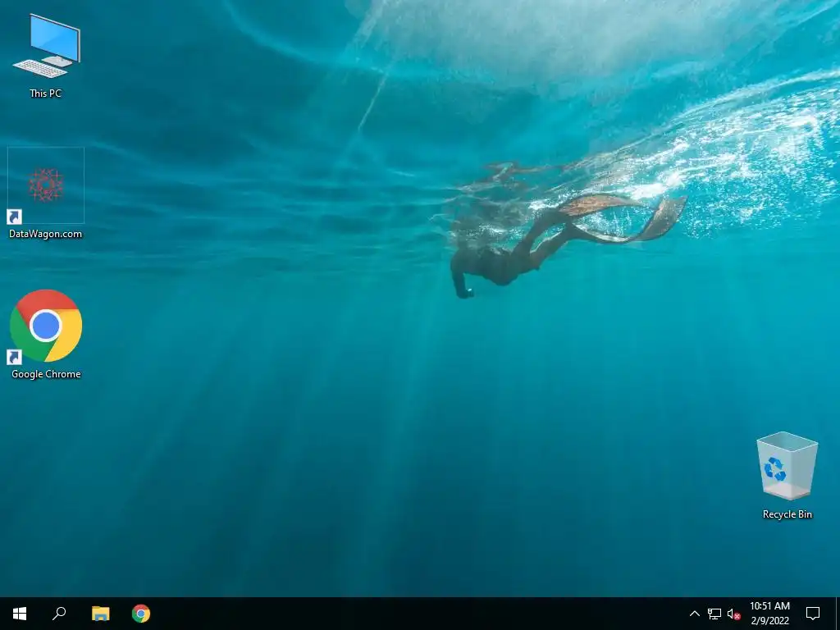Open taskbar search magnifier
The height and width of the screenshot is (630, 840).
[59, 614]
